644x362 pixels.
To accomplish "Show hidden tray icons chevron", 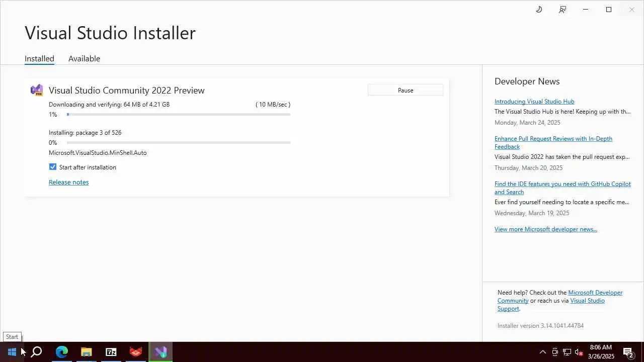I will [542, 352].
